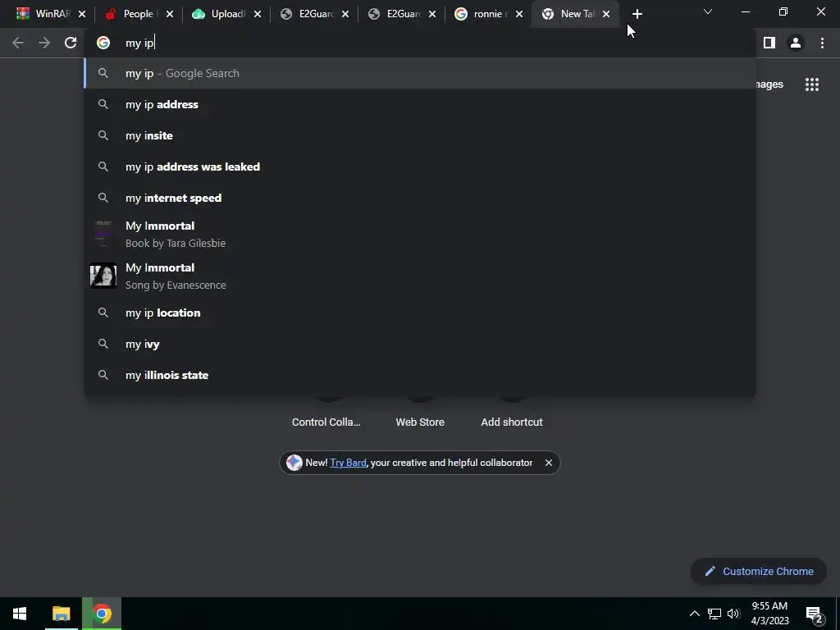Click Evanescence song thumbnail image
Image resolution: width=840 pixels, height=630 pixels.
103,276
